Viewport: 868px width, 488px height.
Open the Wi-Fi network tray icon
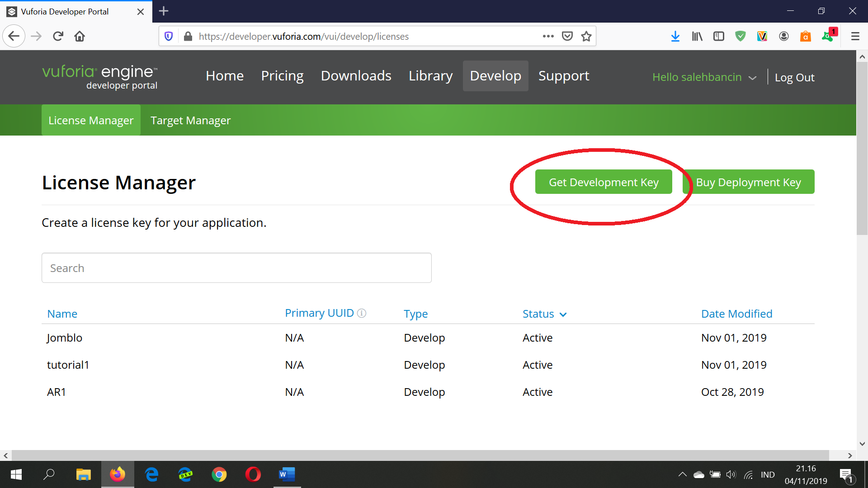point(749,474)
